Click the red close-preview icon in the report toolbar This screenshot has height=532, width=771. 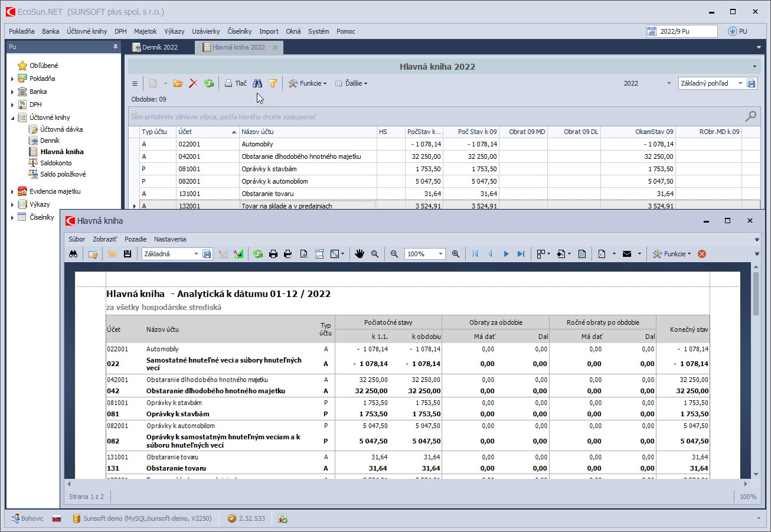point(702,254)
